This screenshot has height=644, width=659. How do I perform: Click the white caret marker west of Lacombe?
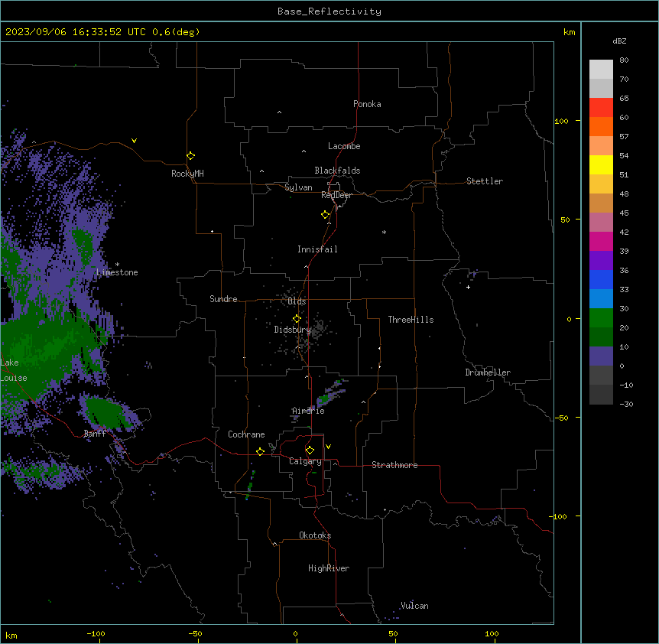point(304,151)
